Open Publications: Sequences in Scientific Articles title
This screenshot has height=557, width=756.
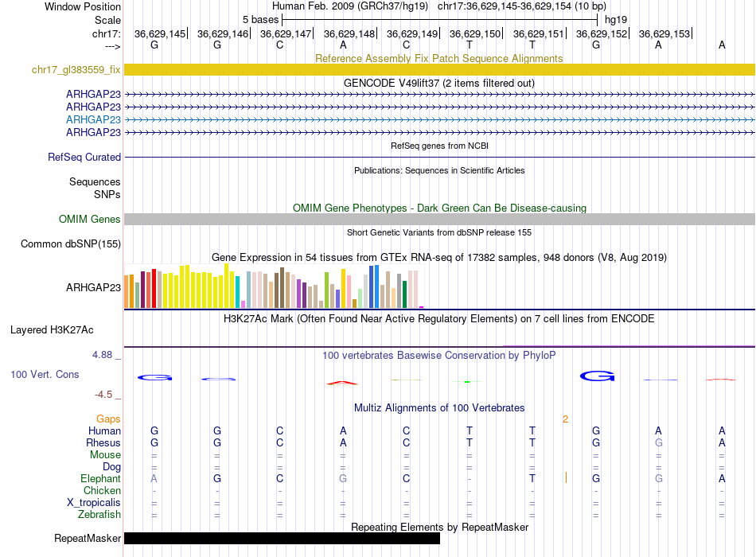coord(439,170)
